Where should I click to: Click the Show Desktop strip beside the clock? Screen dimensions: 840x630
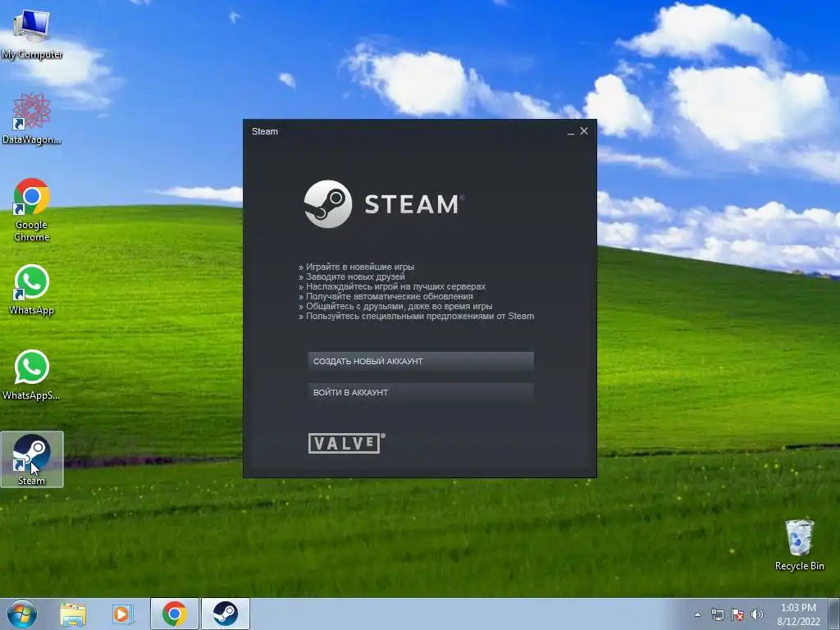(x=834, y=614)
